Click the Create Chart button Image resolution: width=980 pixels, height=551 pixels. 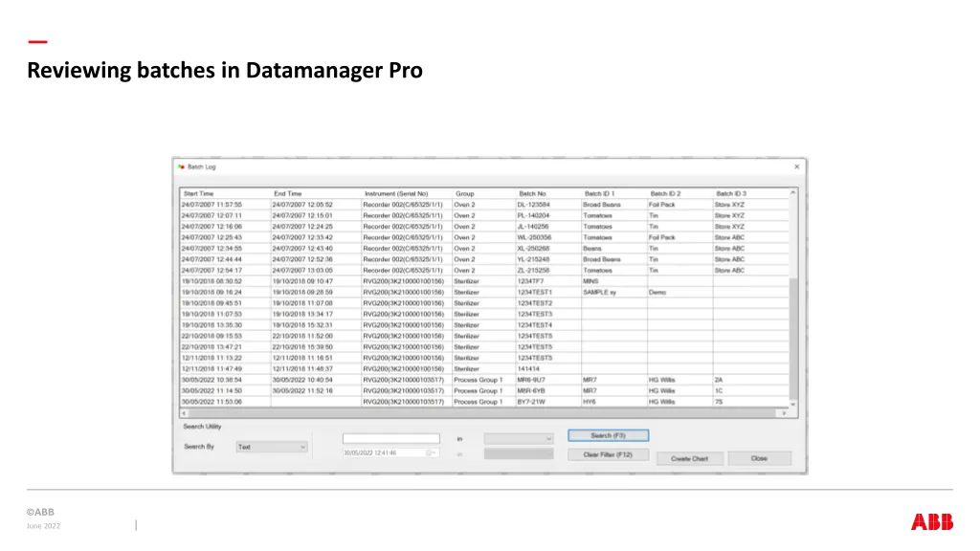(x=690, y=458)
